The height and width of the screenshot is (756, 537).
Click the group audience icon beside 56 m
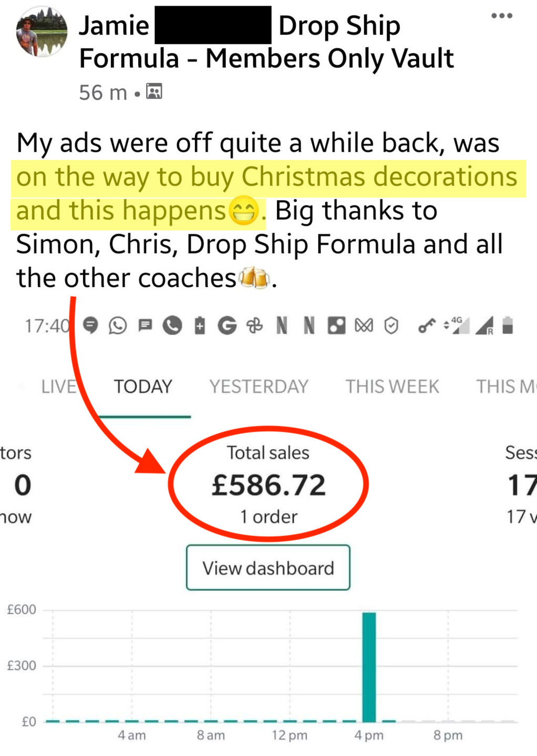(154, 91)
